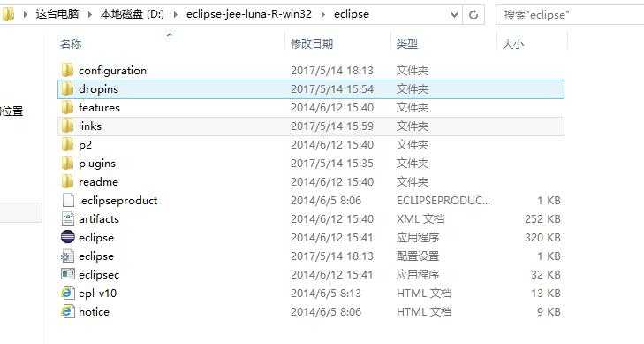Click the eclipse breadcrumb segment
The image size is (644, 344).
[352, 14]
